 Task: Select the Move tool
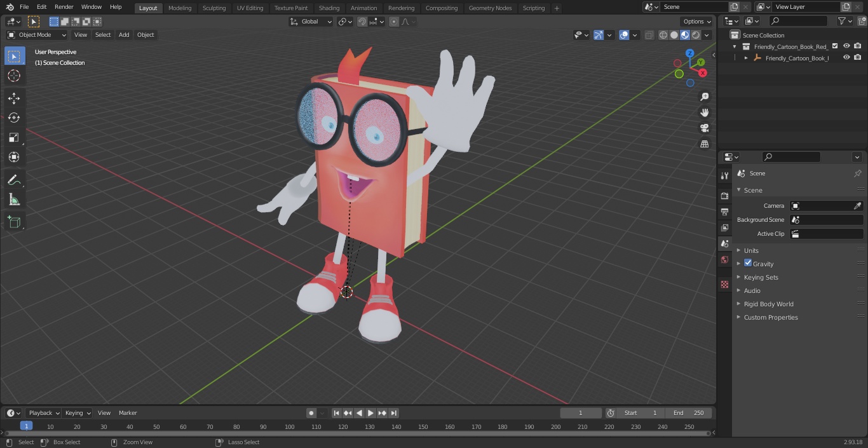click(14, 98)
